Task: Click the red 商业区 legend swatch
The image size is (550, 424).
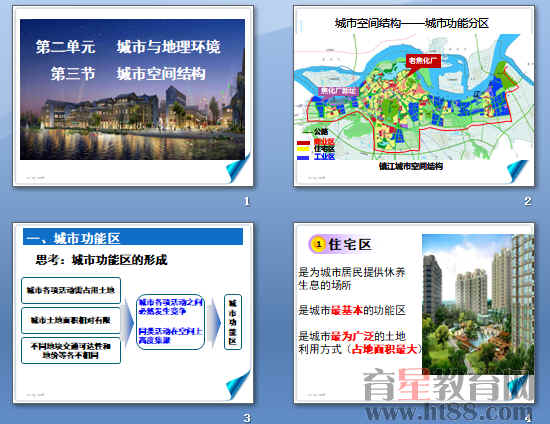Action: tap(303, 143)
